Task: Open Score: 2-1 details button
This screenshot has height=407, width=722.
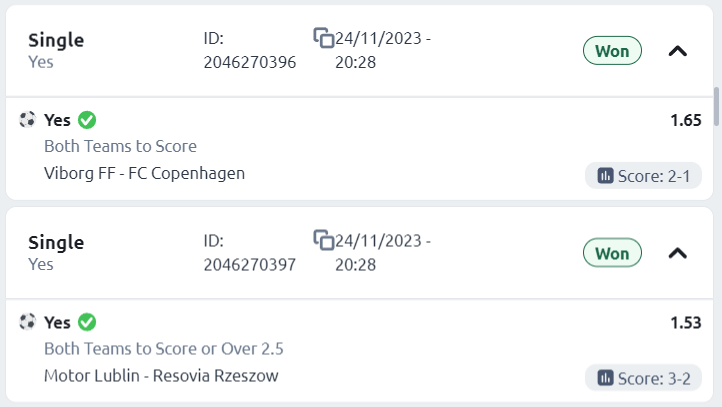Action: tap(643, 175)
